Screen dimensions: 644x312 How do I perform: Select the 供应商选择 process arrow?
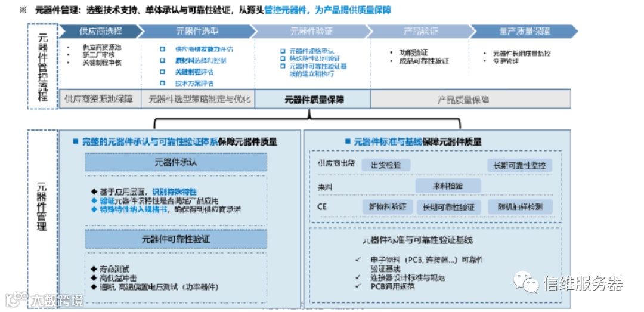tap(101, 31)
